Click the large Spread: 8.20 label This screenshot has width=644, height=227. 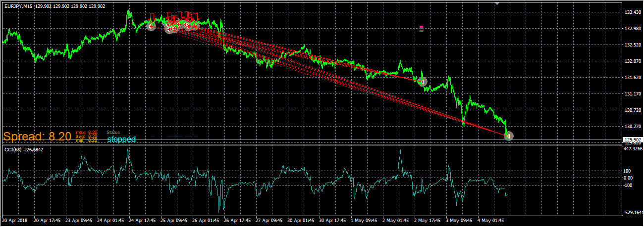(x=38, y=136)
